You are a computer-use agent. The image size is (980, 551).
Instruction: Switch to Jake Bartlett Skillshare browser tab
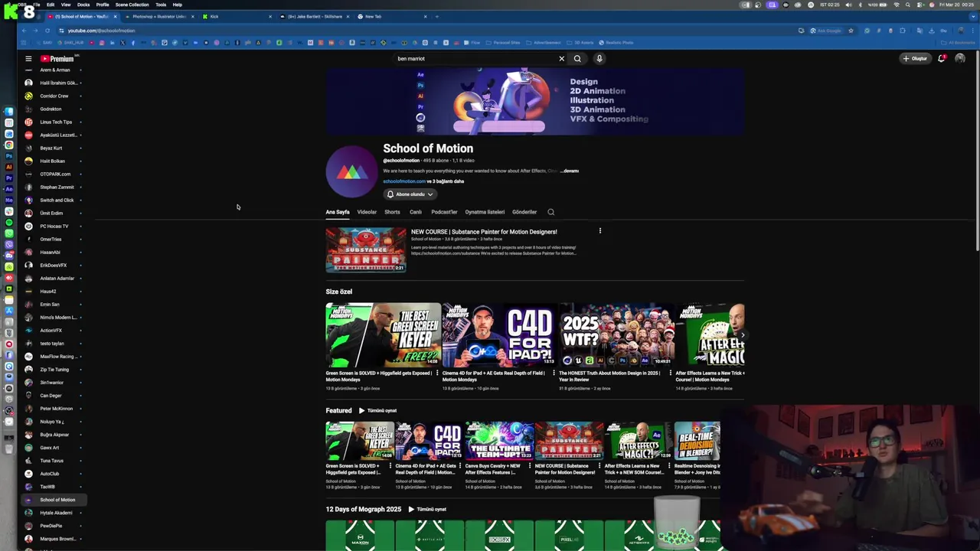tap(314, 16)
